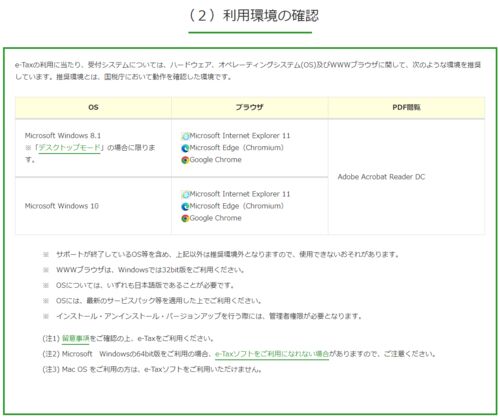Open the デスクトップモード link
The width and height of the screenshot is (500, 419).
point(70,148)
